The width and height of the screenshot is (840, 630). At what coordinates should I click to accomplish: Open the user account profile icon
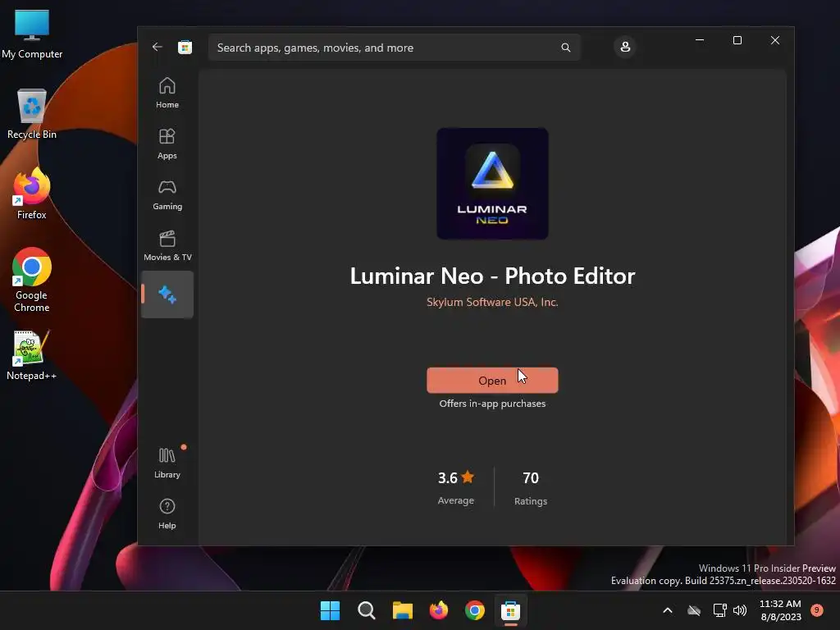pos(625,47)
